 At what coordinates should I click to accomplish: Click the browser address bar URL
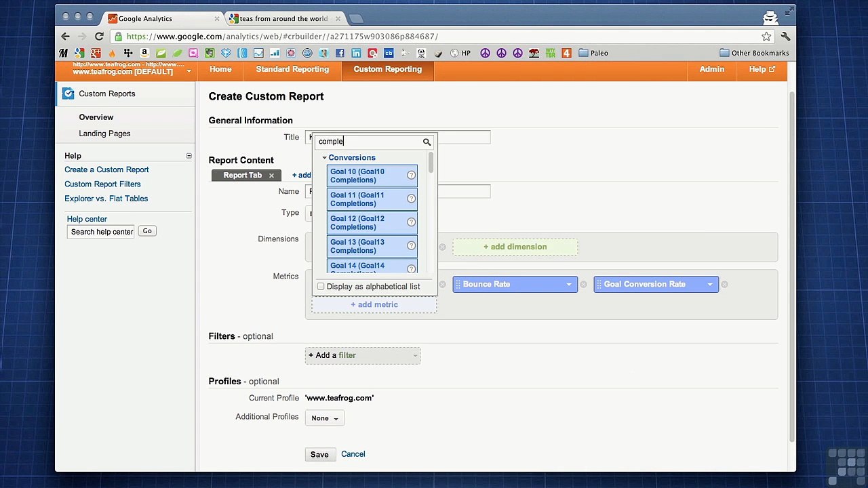click(282, 37)
